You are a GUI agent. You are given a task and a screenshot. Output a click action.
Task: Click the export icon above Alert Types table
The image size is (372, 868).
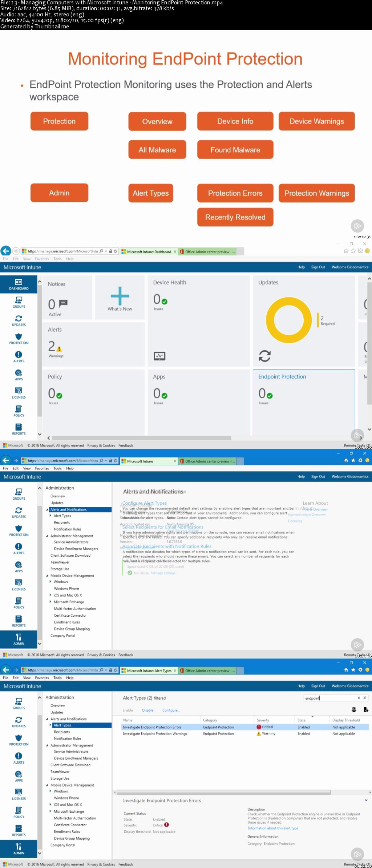click(x=365, y=709)
